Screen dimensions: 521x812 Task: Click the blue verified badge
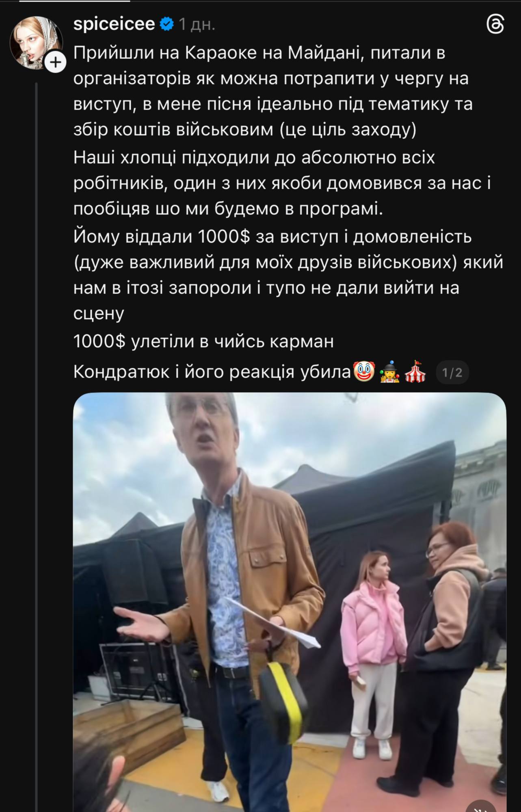tap(166, 24)
